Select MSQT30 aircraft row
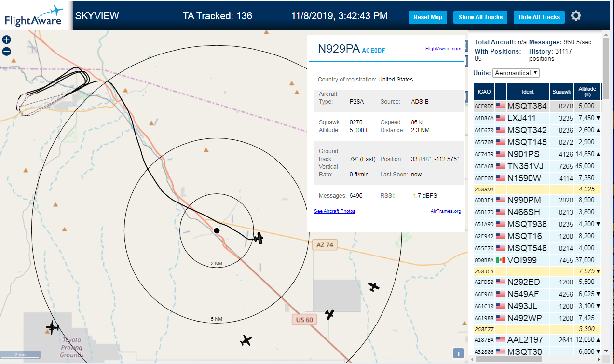 pyautogui.click(x=537, y=352)
